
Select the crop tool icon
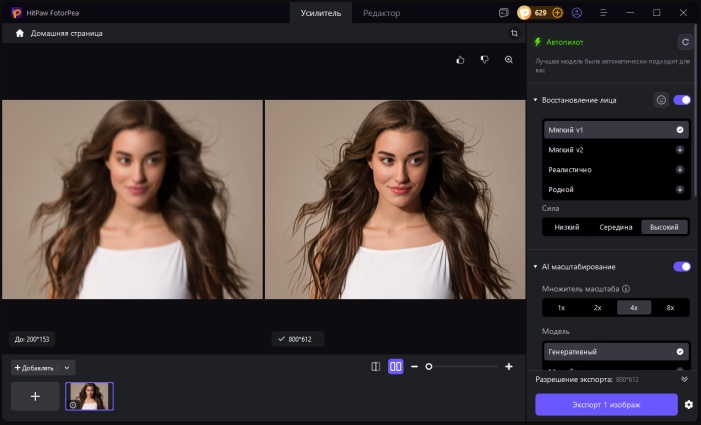514,33
